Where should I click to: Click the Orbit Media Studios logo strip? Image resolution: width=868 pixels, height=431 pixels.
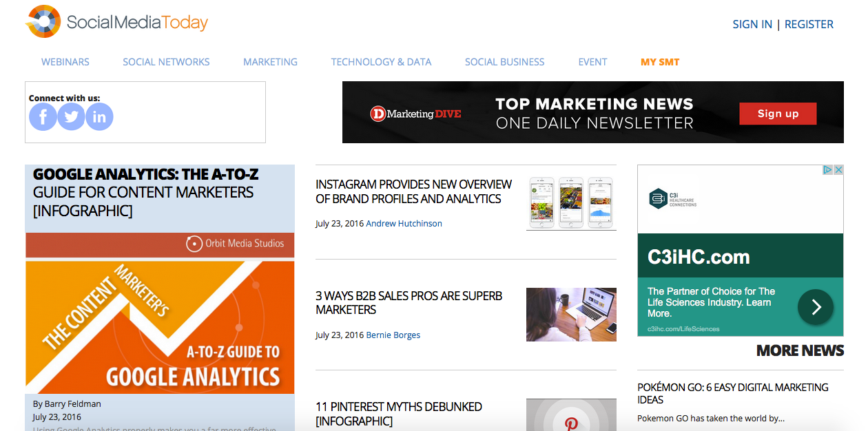tap(160, 244)
